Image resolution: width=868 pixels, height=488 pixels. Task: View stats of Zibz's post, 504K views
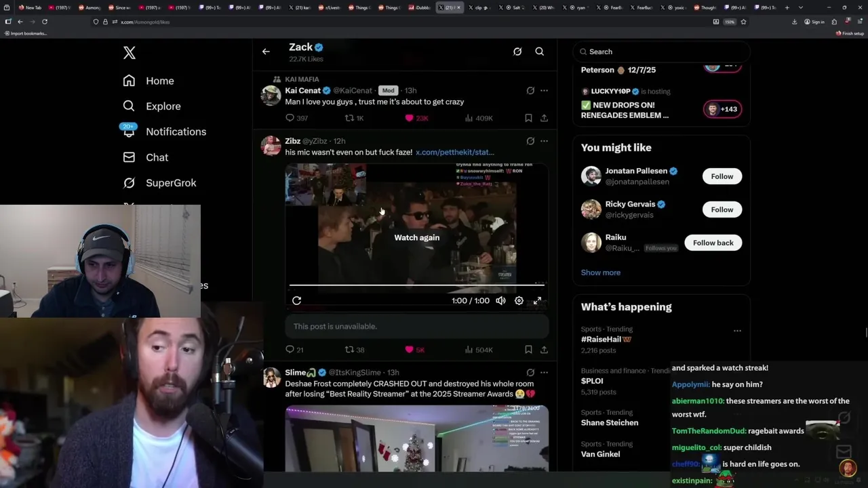click(479, 350)
